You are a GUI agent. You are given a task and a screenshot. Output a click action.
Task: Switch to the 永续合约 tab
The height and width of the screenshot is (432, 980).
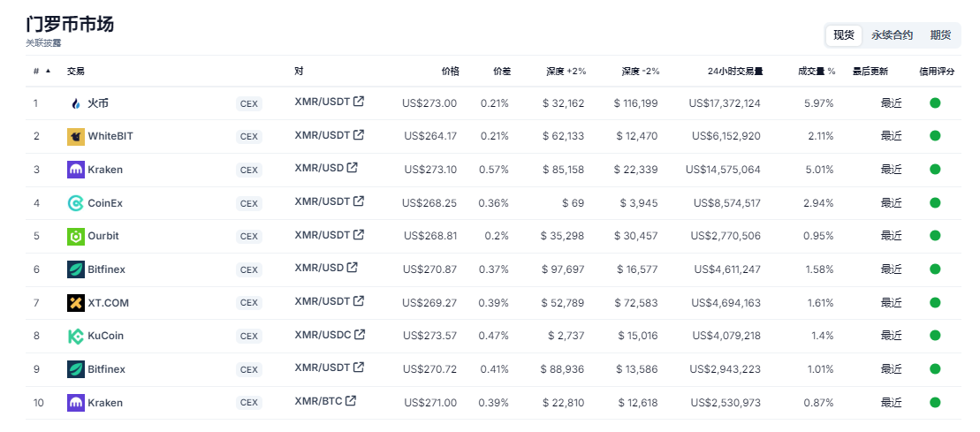[892, 35]
